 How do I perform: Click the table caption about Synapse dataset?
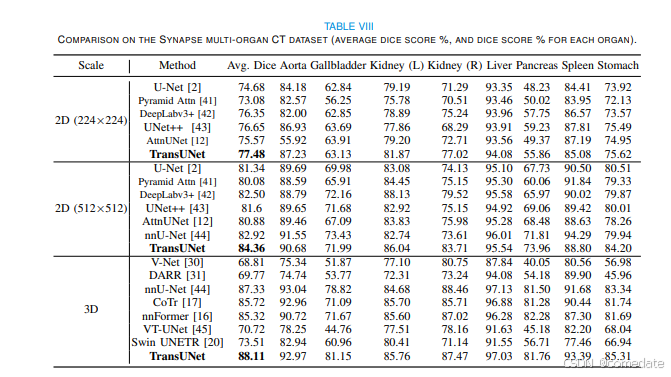(x=347, y=40)
